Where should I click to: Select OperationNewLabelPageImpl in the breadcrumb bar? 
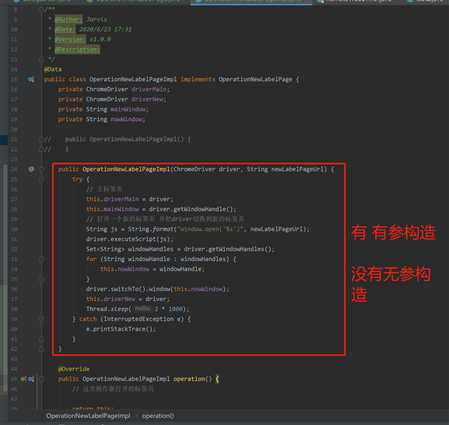[x=88, y=416]
